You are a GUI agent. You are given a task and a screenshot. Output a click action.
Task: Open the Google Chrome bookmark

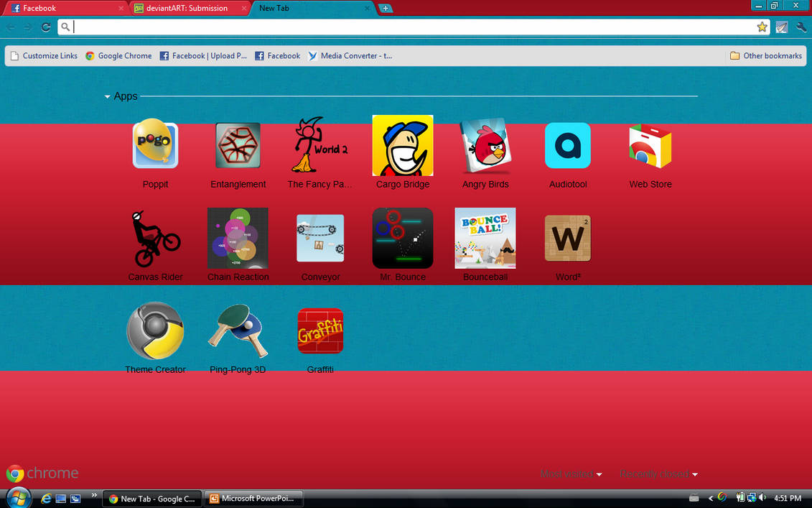[118, 55]
